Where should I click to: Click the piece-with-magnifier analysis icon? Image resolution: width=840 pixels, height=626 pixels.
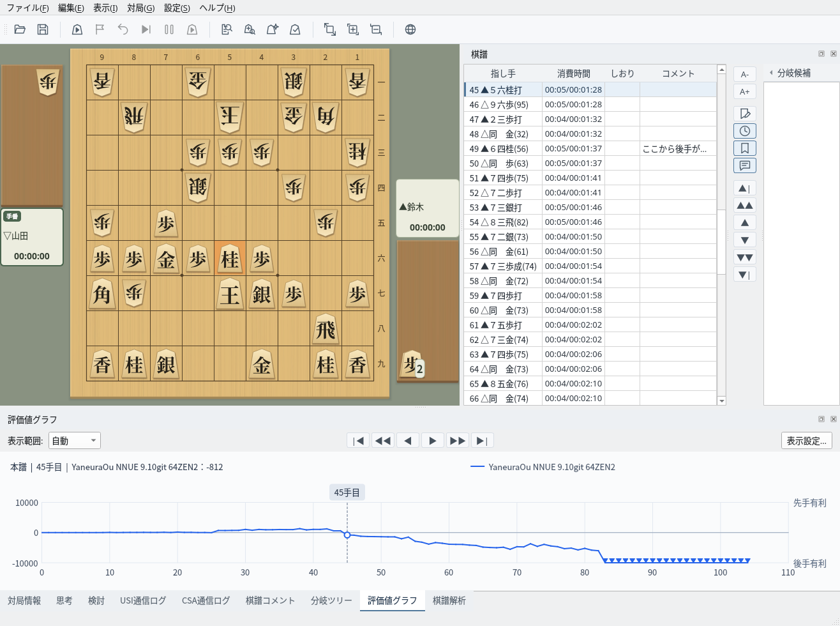pos(250,29)
